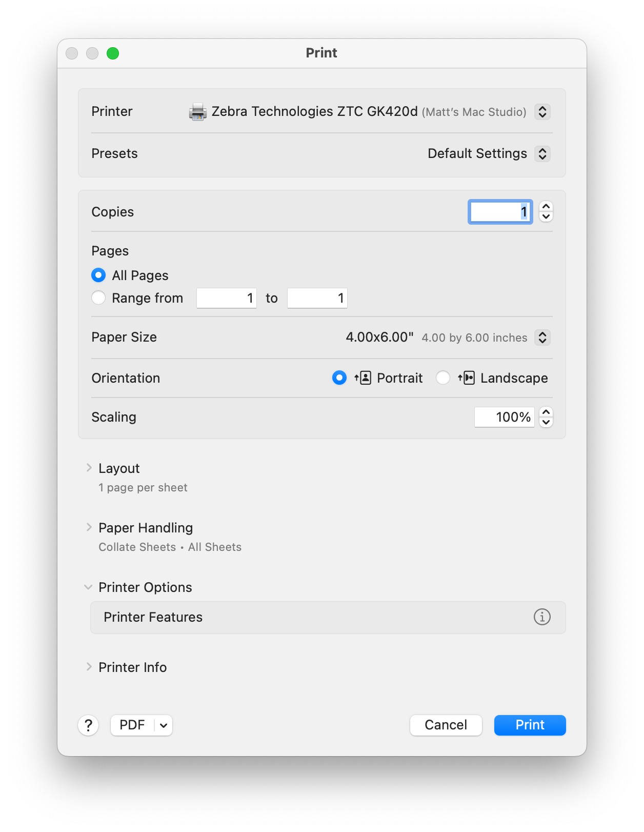Image resolution: width=644 pixels, height=832 pixels.
Task: Select the All Pages radio button
Action: [x=98, y=275]
